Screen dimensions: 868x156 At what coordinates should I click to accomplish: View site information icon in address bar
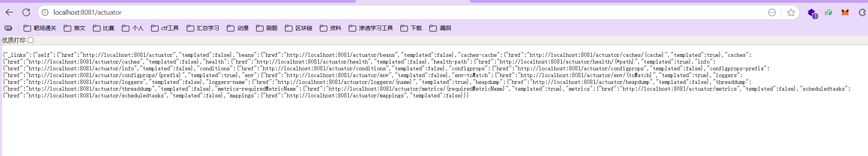click(x=45, y=12)
